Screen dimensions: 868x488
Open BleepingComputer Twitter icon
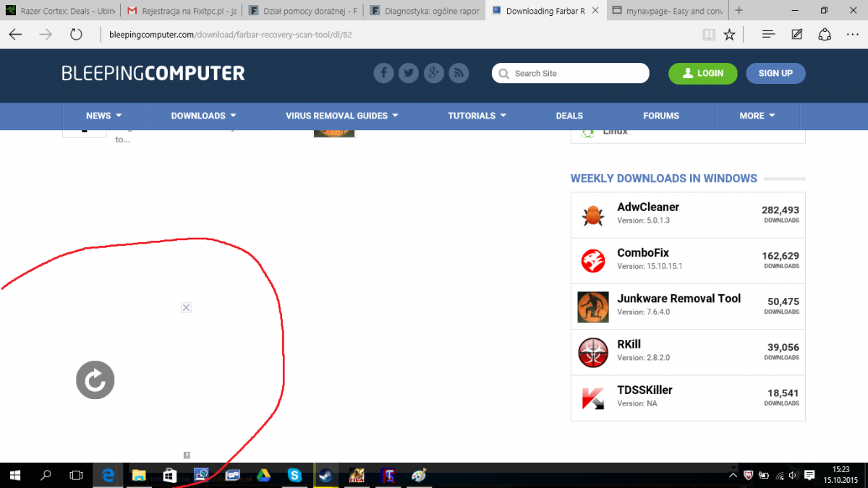[x=409, y=73]
